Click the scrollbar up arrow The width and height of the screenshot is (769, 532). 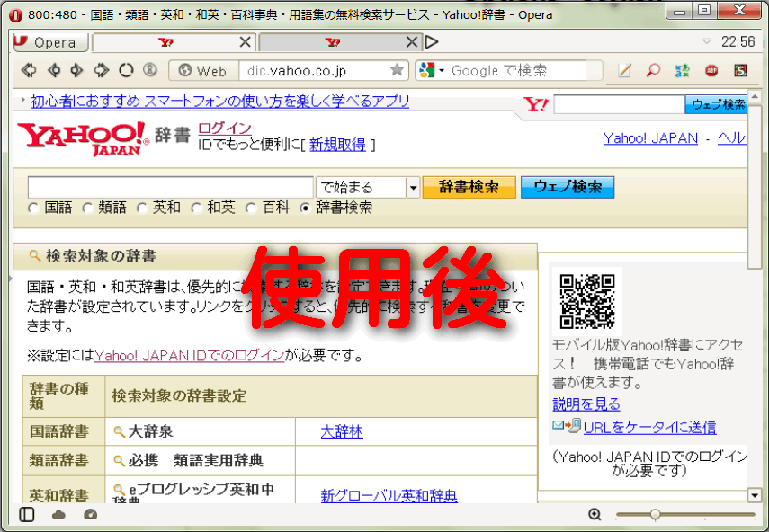pos(755,95)
